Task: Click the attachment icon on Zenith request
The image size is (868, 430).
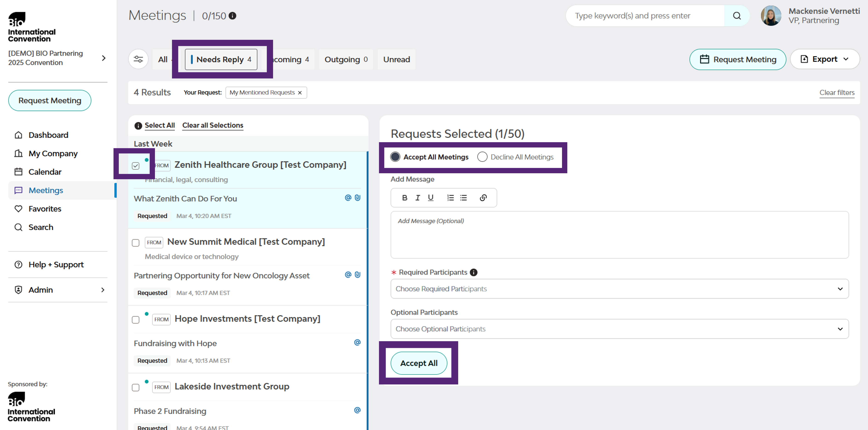Action: (358, 198)
